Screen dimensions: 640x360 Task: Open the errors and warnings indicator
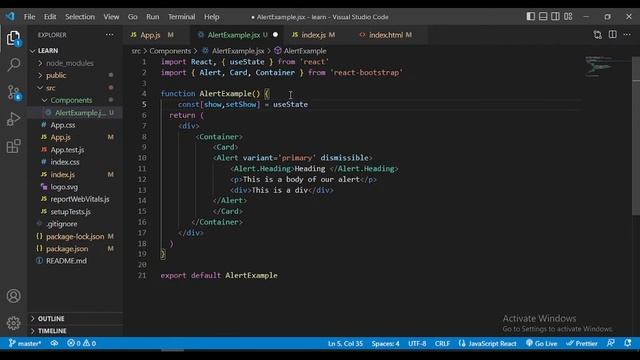(81, 344)
